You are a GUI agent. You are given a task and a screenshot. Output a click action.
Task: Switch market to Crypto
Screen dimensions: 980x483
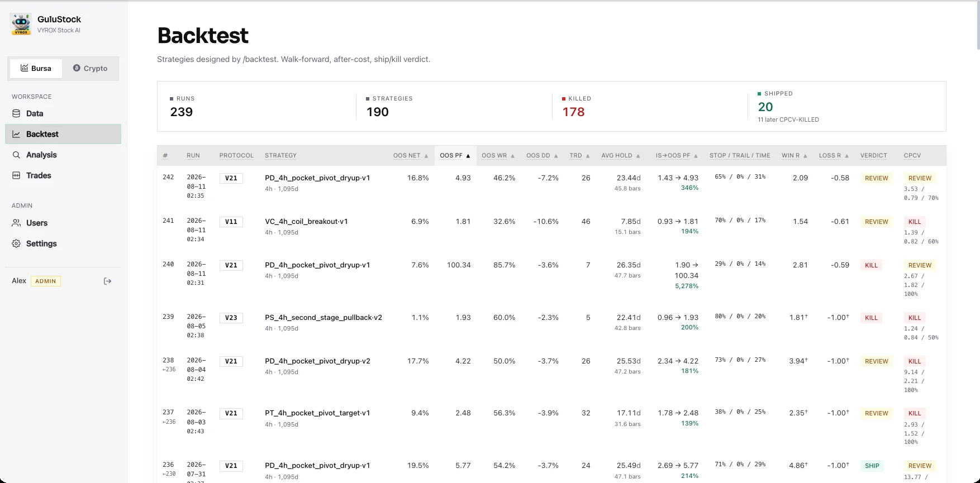click(x=91, y=68)
